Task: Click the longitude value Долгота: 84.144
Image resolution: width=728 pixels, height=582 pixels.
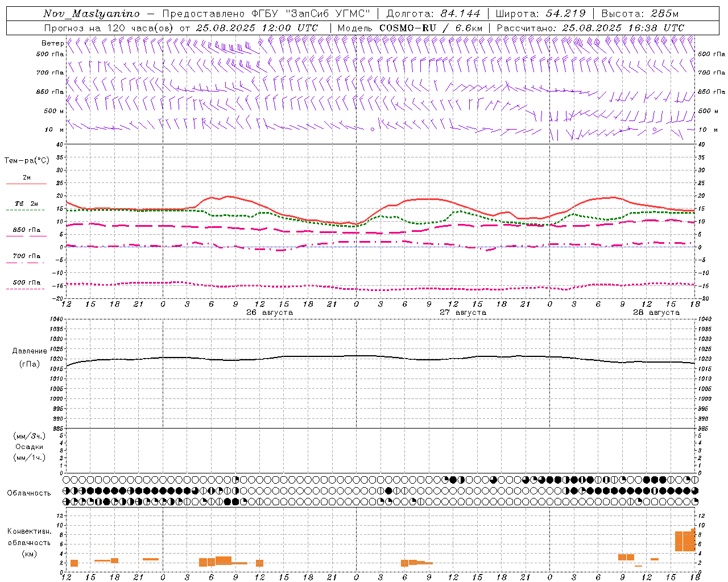Action: click(x=433, y=14)
